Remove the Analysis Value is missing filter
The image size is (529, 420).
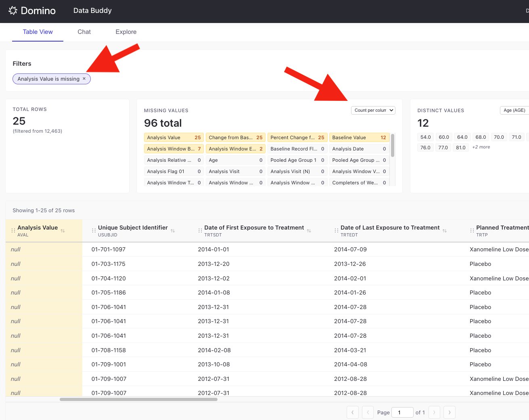(84, 79)
